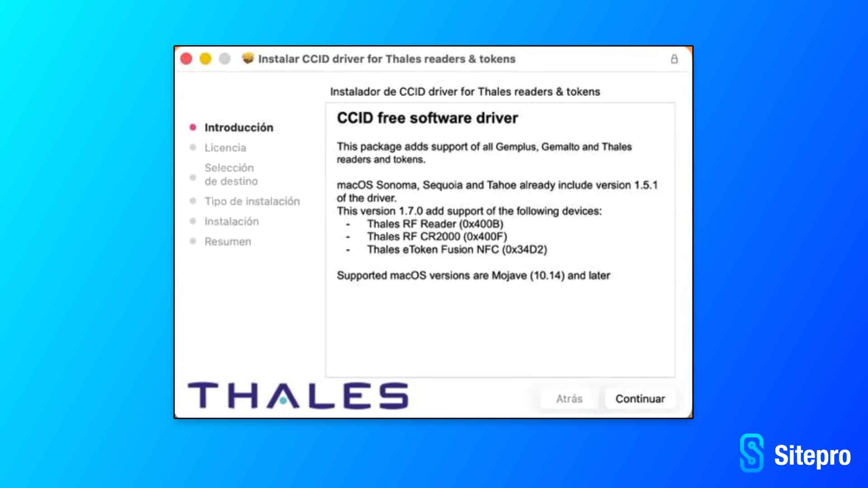The image size is (868, 488).
Task: Click the window title 'Instalar CCID driver' text
Action: pos(387,59)
